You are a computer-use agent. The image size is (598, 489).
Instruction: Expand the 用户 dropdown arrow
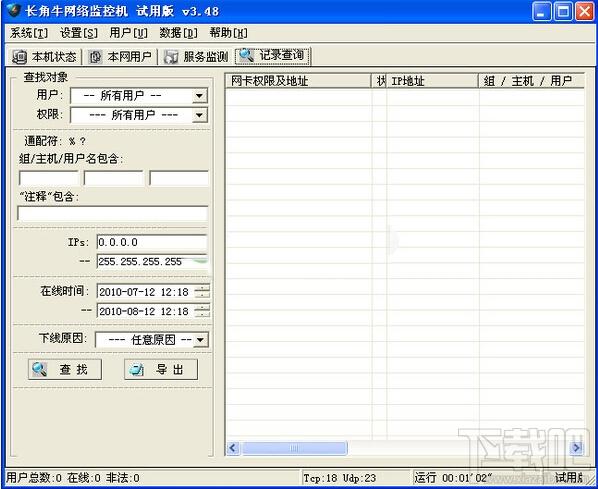pyautogui.click(x=200, y=96)
